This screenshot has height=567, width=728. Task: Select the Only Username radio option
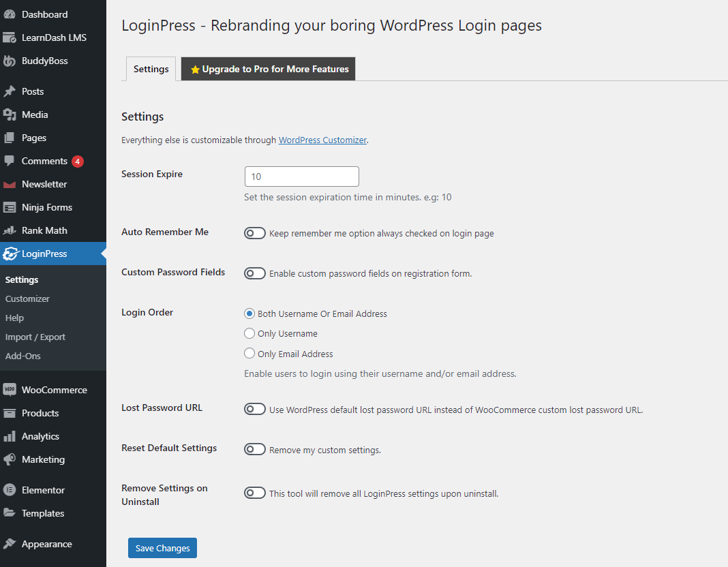pos(249,334)
